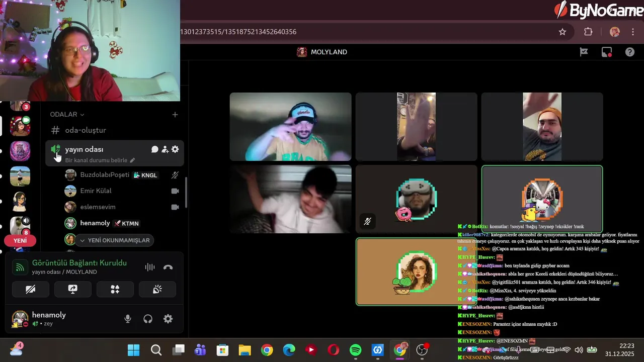The height and width of the screenshot is (362, 644).
Task: Open the server icon with badge 8
Action: click(20, 226)
